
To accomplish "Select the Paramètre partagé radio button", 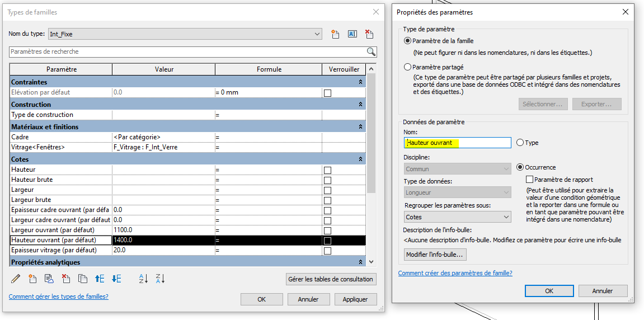I will [407, 67].
